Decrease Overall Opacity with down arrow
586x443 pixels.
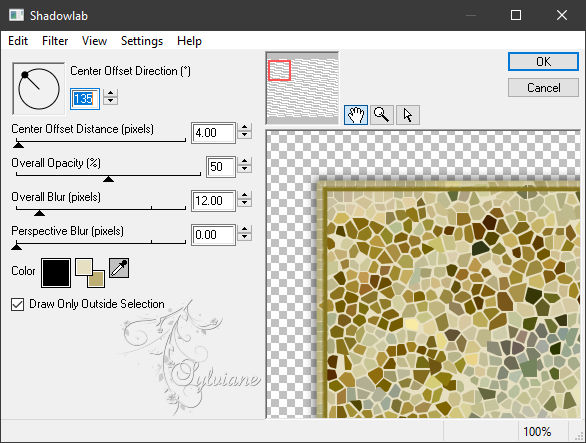point(244,169)
